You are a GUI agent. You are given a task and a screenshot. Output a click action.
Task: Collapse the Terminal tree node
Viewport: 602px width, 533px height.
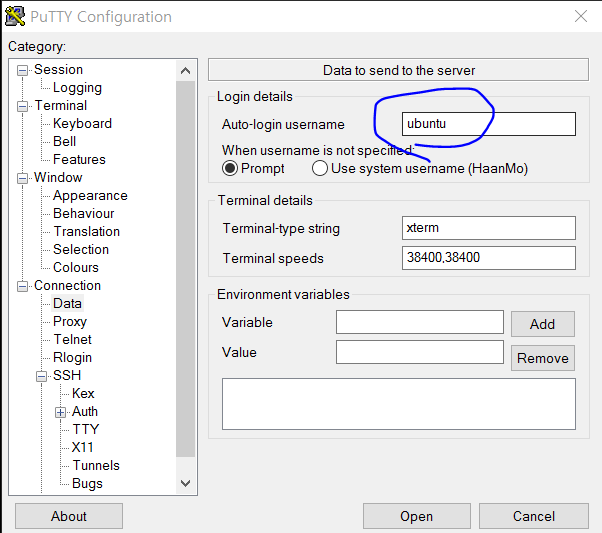[x=23, y=106]
